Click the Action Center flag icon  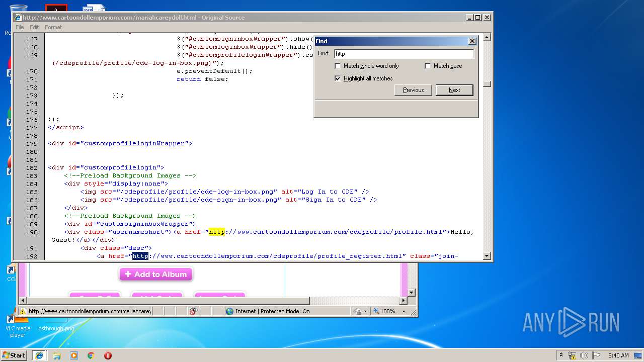(x=596, y=355)
